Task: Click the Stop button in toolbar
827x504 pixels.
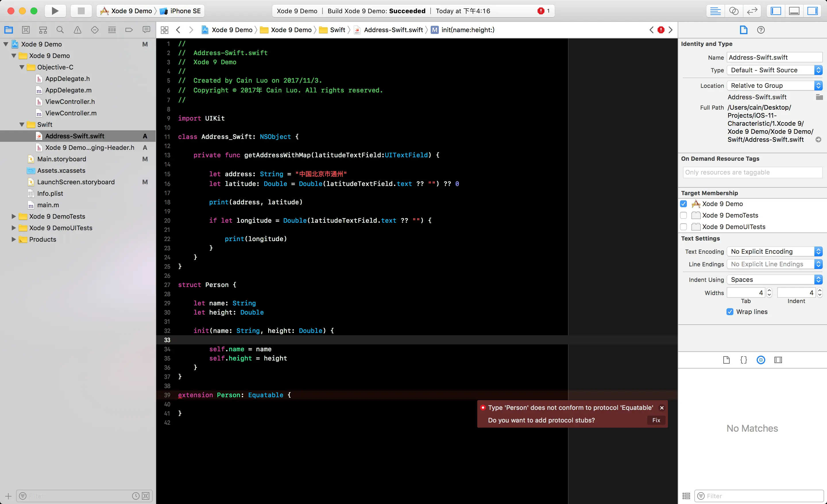Action: tap(81, 11)
